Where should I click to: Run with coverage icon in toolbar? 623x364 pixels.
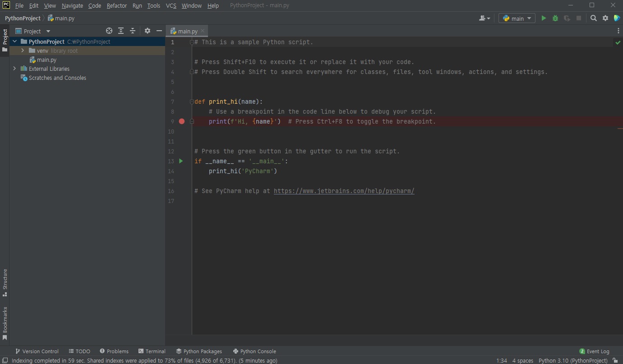(567, 18)
